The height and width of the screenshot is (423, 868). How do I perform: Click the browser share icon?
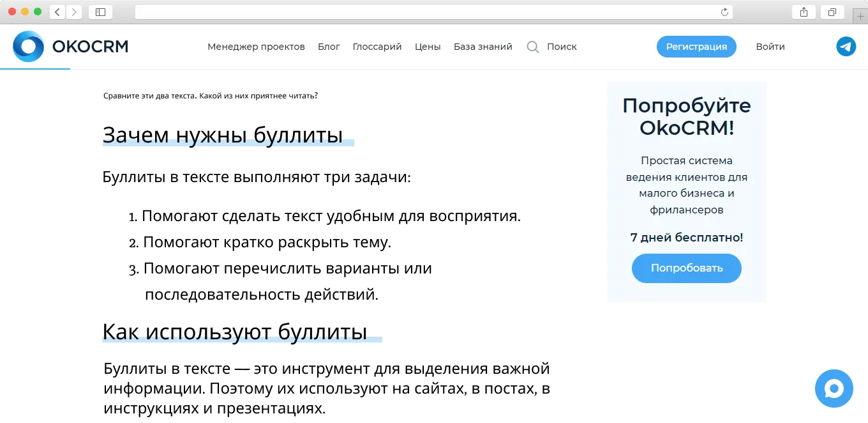click(x=804, y=12)
